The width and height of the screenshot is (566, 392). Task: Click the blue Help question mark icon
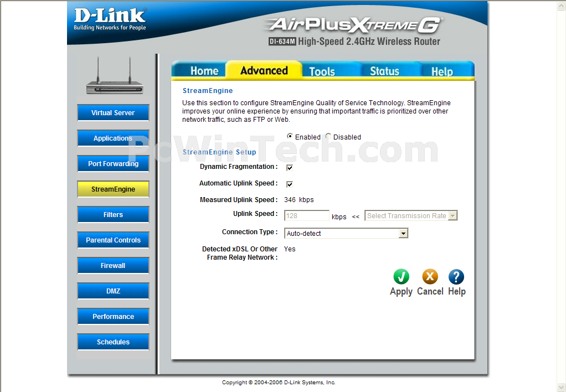(x=456, y=277)
